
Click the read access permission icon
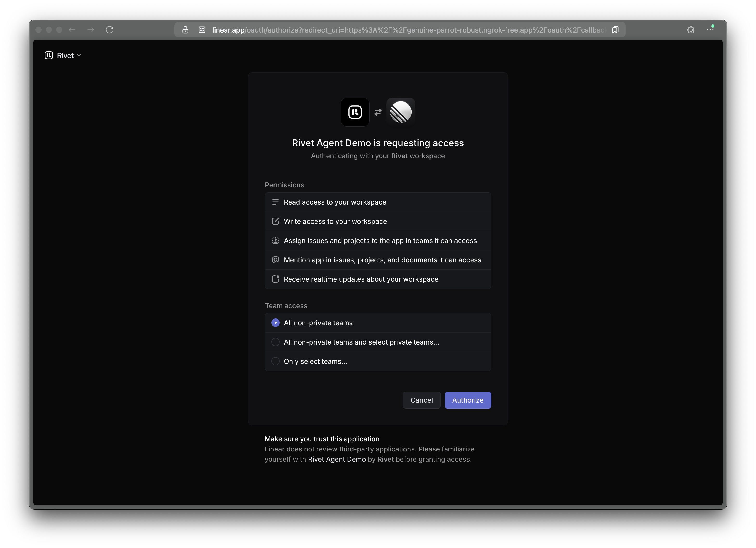tap(275, 202)
